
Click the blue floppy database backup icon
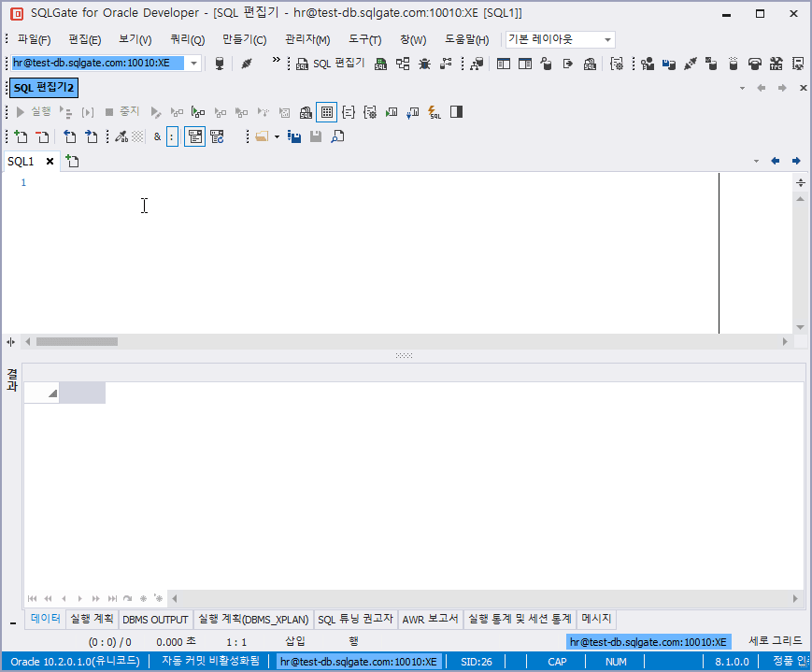pyautogui.click(x=668, y=64)
